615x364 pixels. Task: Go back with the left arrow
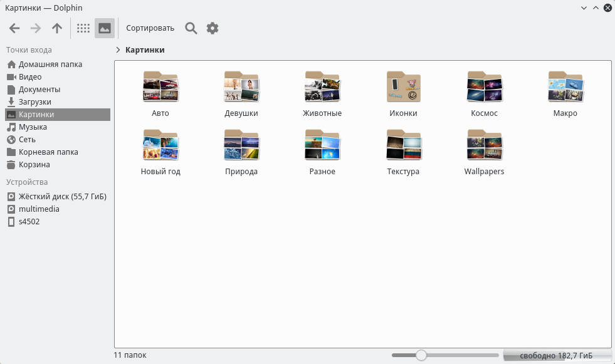14,28
